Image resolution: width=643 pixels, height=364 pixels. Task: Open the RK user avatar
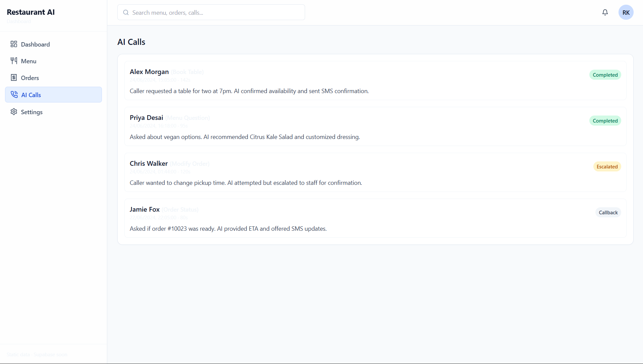(626, 12)
